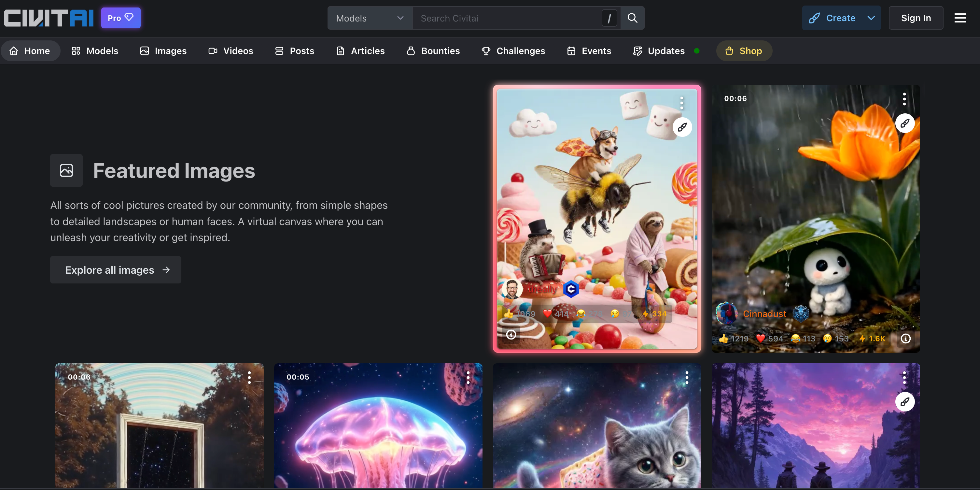Switch to the Challenges tab

pos(513,50)
